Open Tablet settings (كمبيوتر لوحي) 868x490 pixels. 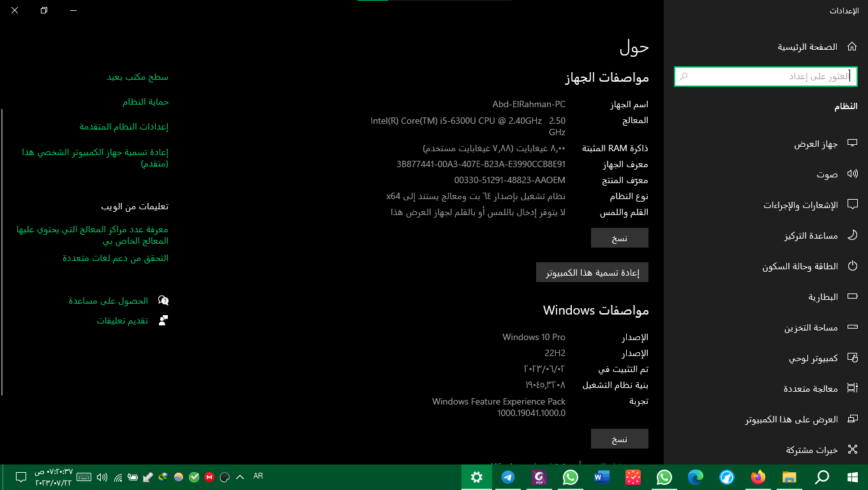point(766,358)
